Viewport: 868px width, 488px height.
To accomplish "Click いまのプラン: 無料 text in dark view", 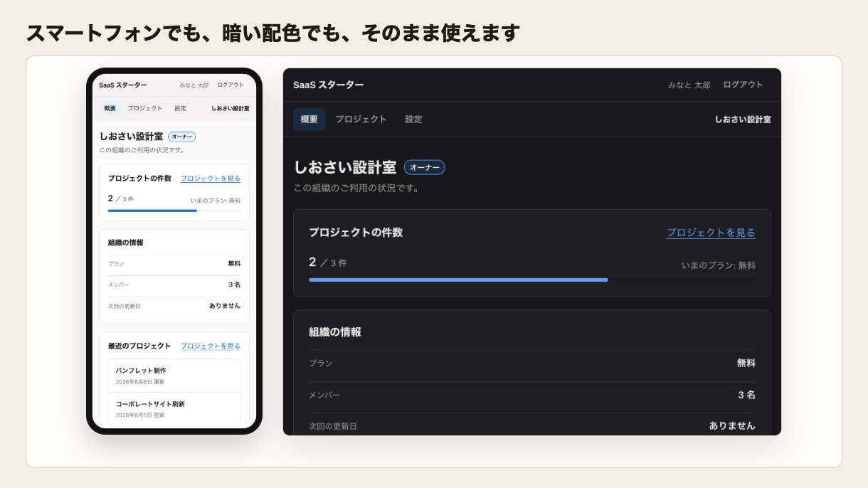I will point(719,265).
